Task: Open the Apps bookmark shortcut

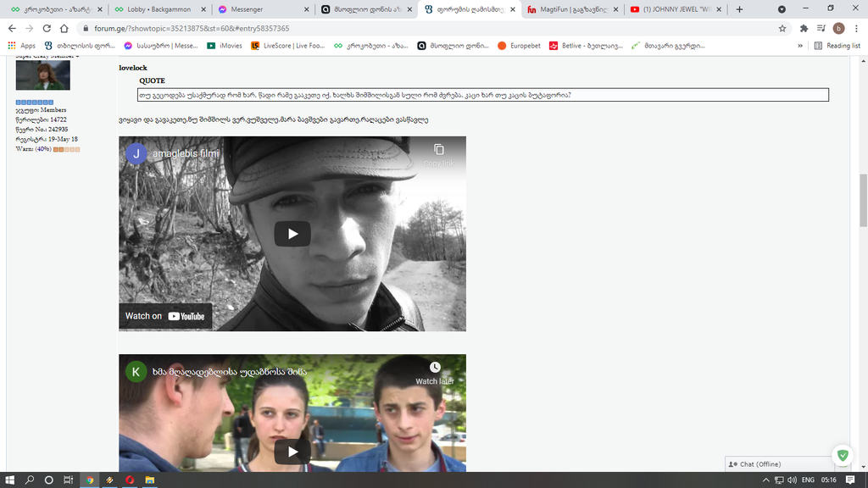Action: click(x=21, y=46)
